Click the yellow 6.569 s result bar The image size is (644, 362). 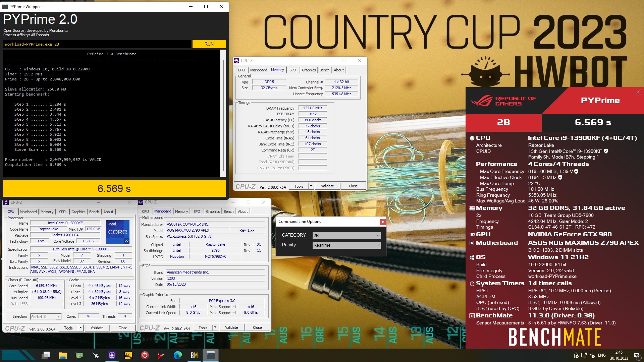point(114,188)
